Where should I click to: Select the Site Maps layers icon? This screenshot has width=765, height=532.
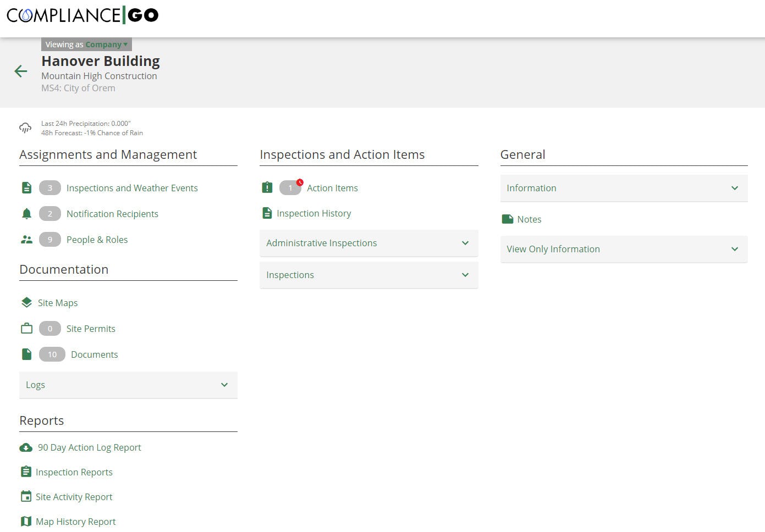tap(26, 302)
